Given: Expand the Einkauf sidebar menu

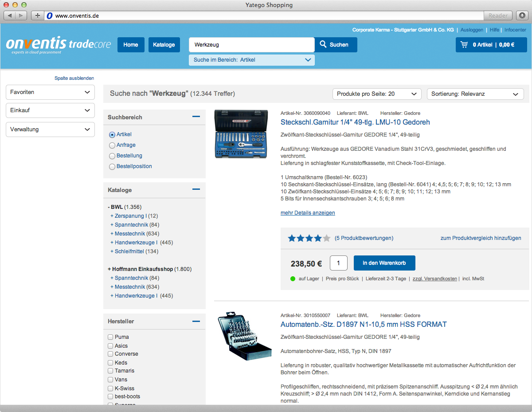Looking at the screenshot, I should click(x=50, y=110).
